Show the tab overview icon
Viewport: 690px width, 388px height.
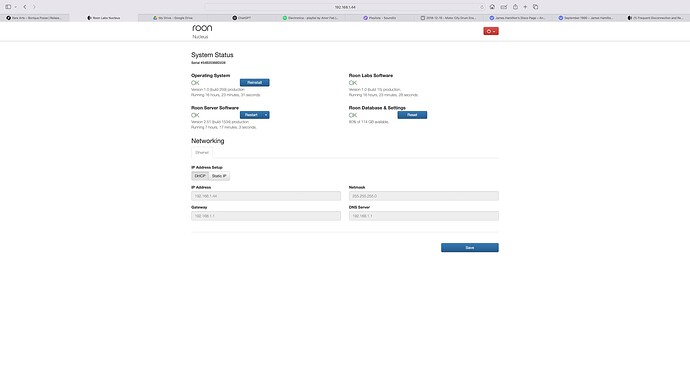536,7
